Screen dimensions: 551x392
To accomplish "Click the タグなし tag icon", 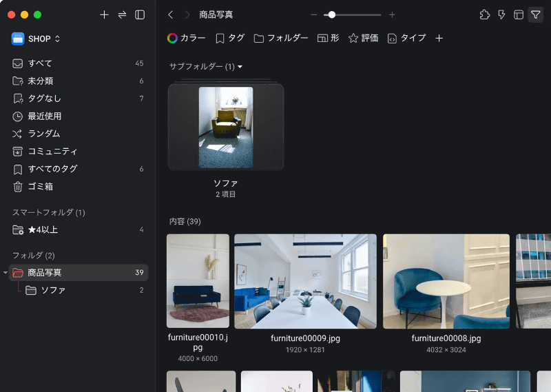I will (x=18, y=99).
